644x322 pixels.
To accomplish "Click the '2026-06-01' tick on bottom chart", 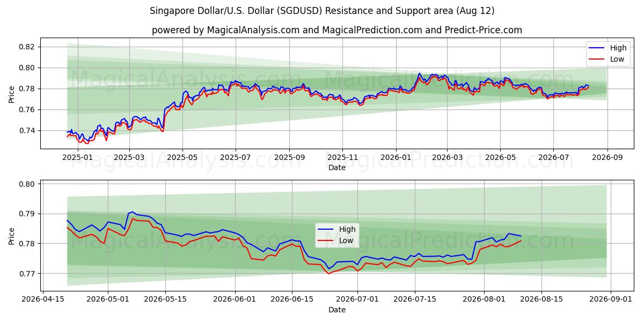I will [236, 299].
